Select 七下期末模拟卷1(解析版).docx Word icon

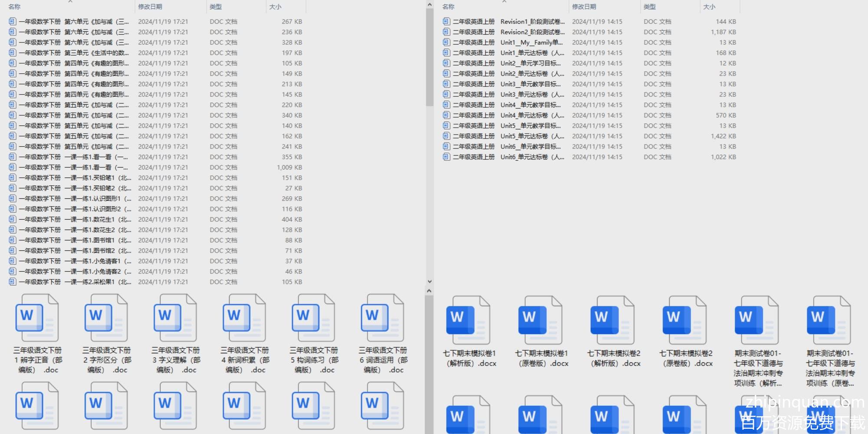click(469, 320)
